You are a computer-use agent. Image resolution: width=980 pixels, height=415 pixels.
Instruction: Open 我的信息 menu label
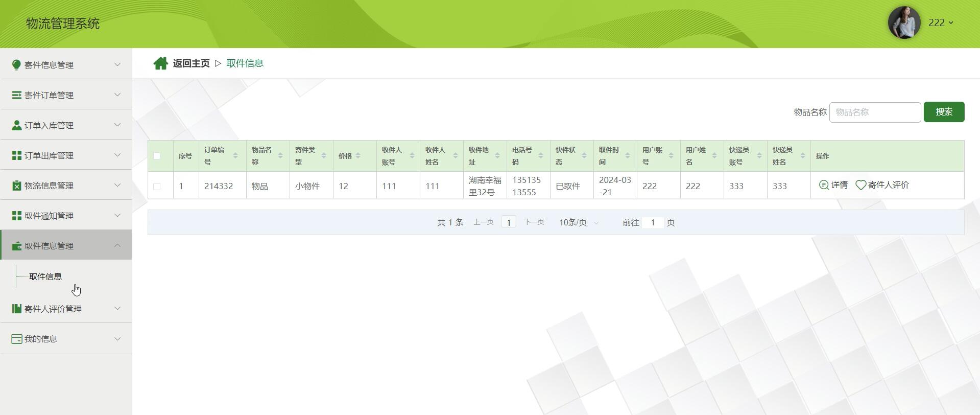click(41, 339)
